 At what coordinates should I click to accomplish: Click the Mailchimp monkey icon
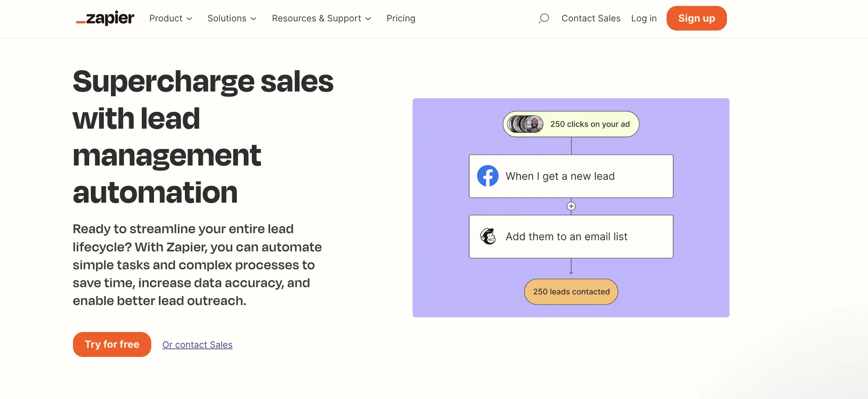pos(488,236)
